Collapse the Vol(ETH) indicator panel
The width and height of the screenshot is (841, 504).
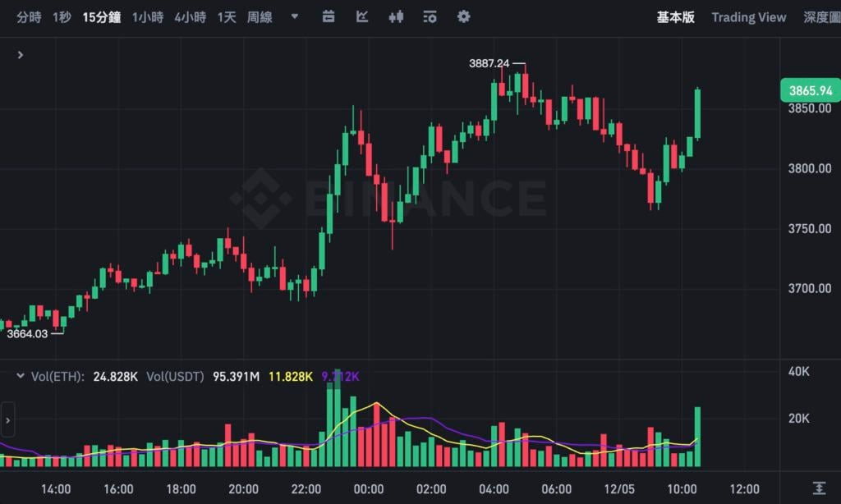(21, 376)
